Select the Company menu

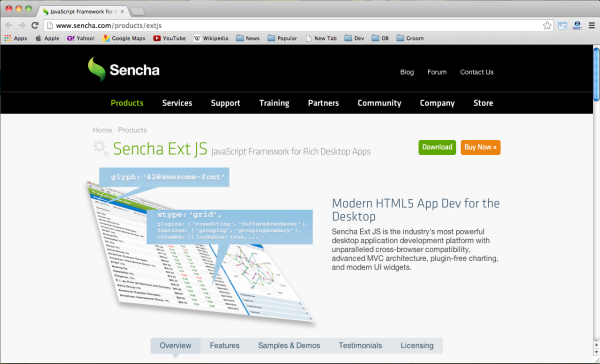[x=437, y=103]
